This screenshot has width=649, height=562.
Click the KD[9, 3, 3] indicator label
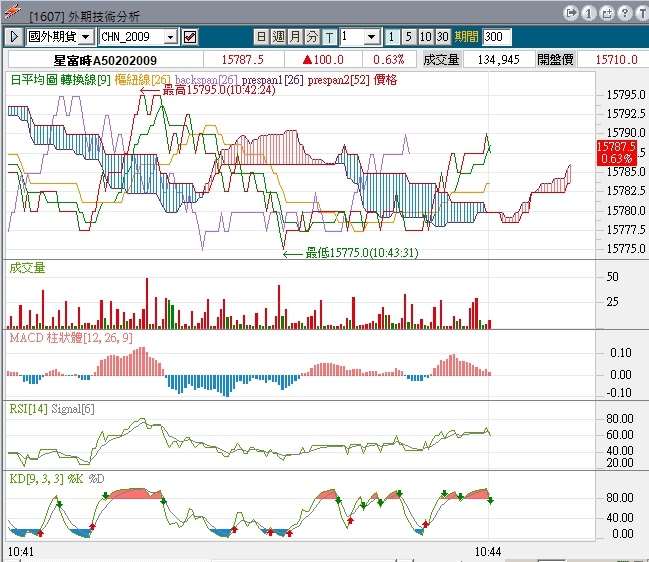[37, 479]
